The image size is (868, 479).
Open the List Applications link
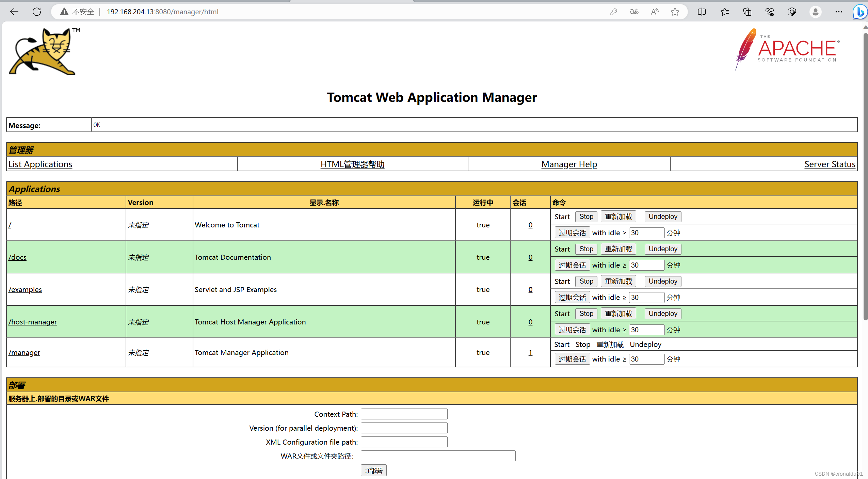(40, 164)
